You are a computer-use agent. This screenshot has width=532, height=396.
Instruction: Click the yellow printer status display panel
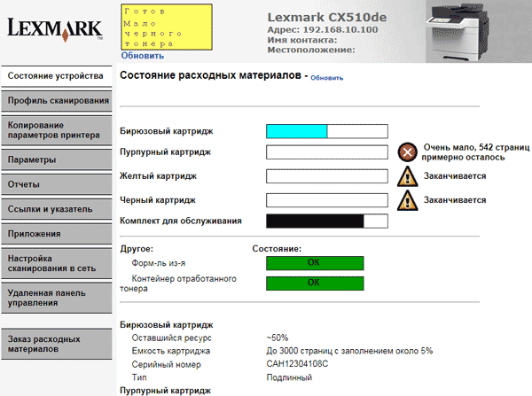click(167, 27)
